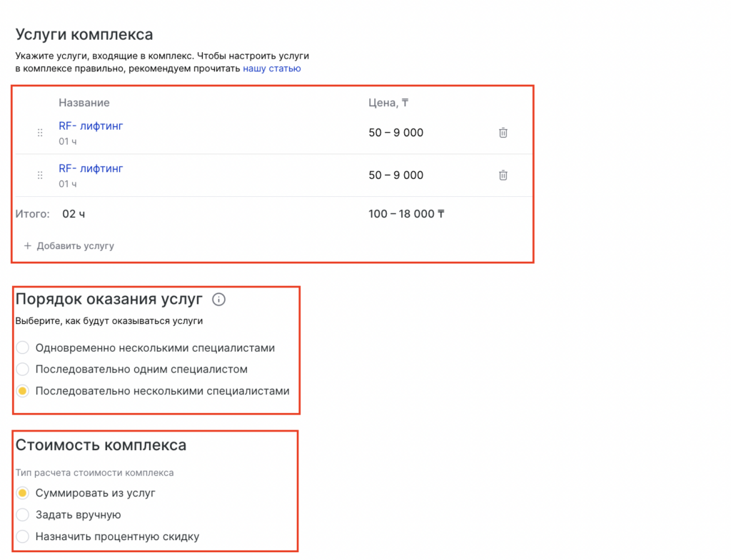Screen dimensions: 731x560
Task: Select Последовательно одним специалистом option
Action: tap(23, 370)
